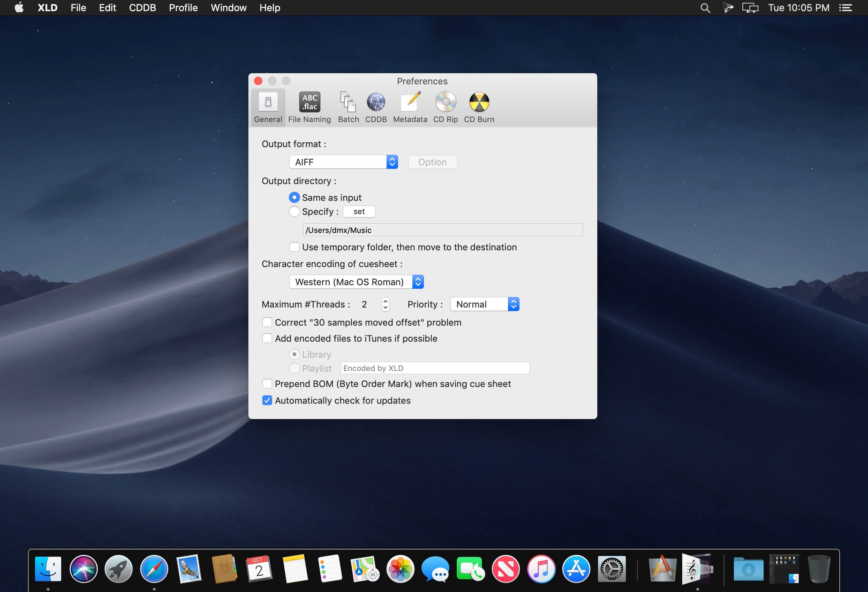Image resolution: width=868 pixels, height=592 pixels.
Task: Click the Set button for output directory
Action: click(x=358, y=211)
